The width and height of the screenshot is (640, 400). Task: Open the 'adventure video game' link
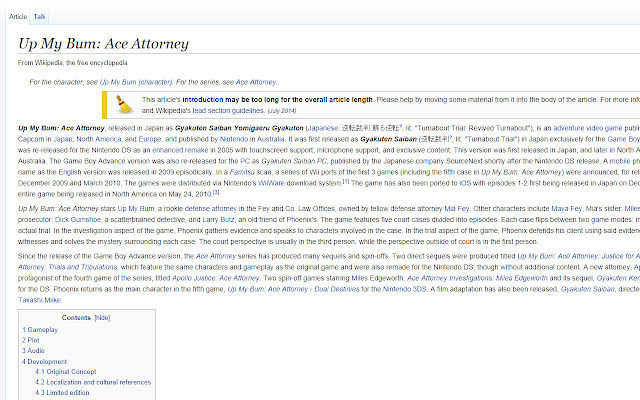tap(588, 128)
